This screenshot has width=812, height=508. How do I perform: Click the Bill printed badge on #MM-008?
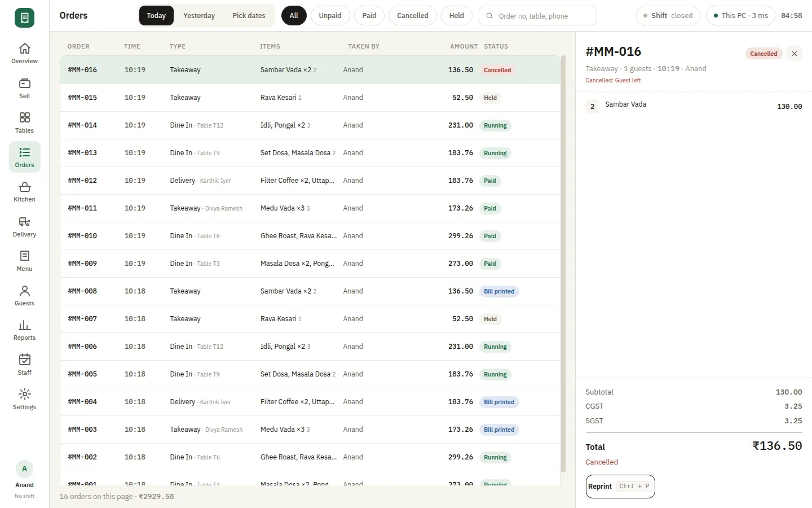pos(499,291)
